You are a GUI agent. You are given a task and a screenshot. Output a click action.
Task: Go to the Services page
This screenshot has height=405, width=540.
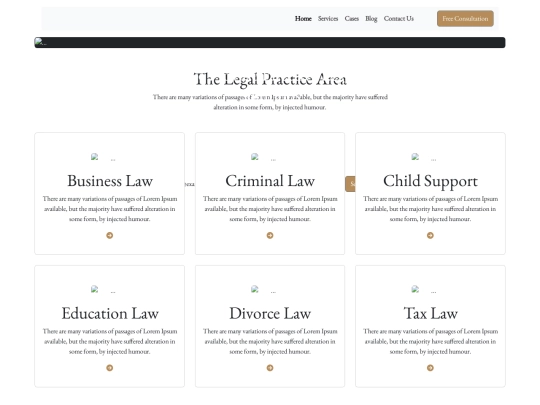click(x=328, y=19)
